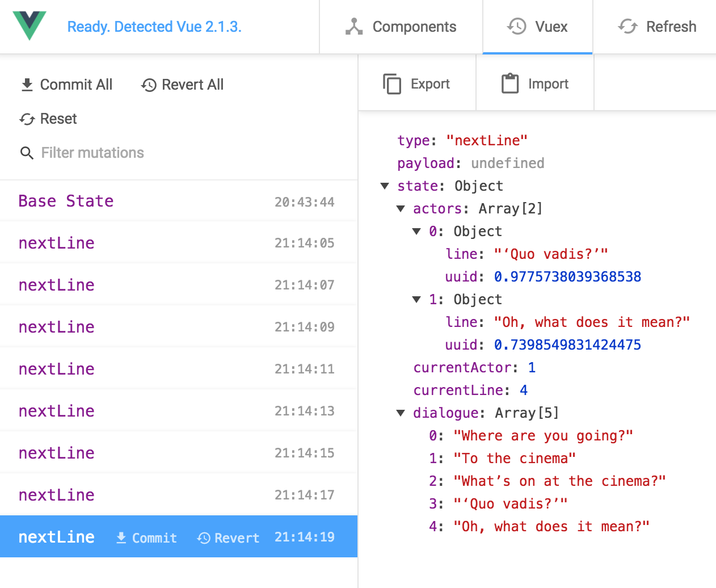Click the Vue logo icon
The width and height of the screenshot is (716, 588).
pos(30,26)
